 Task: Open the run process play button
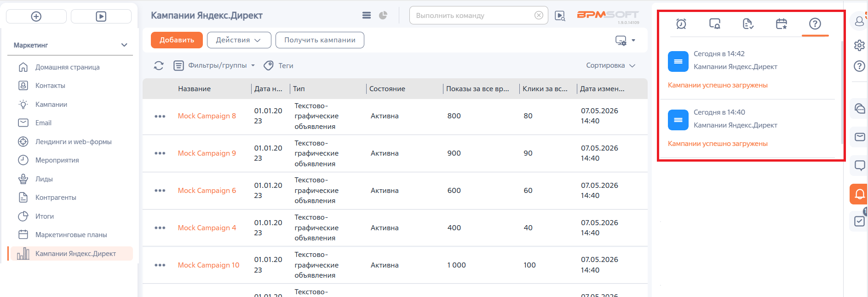coord(101,17)
